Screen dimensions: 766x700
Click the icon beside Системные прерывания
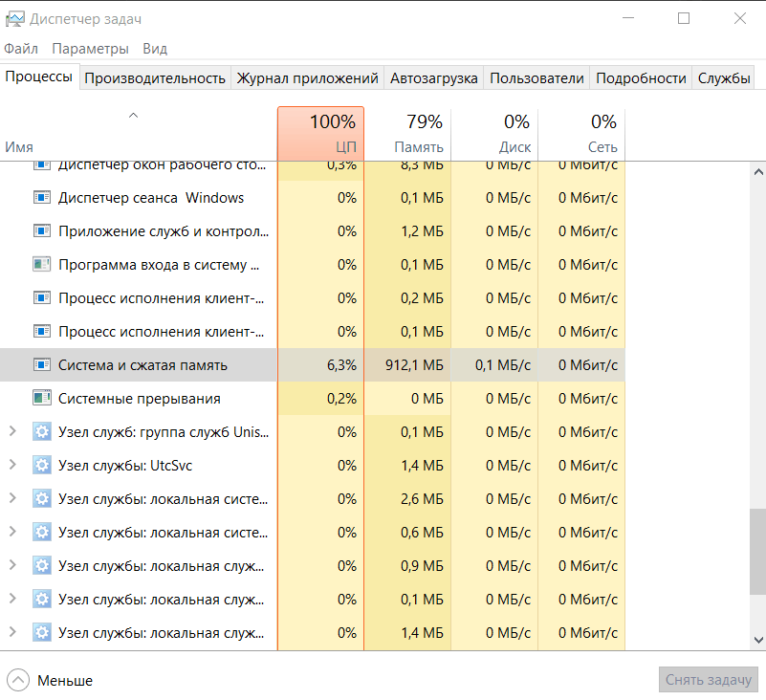click(x=42, y=399)
